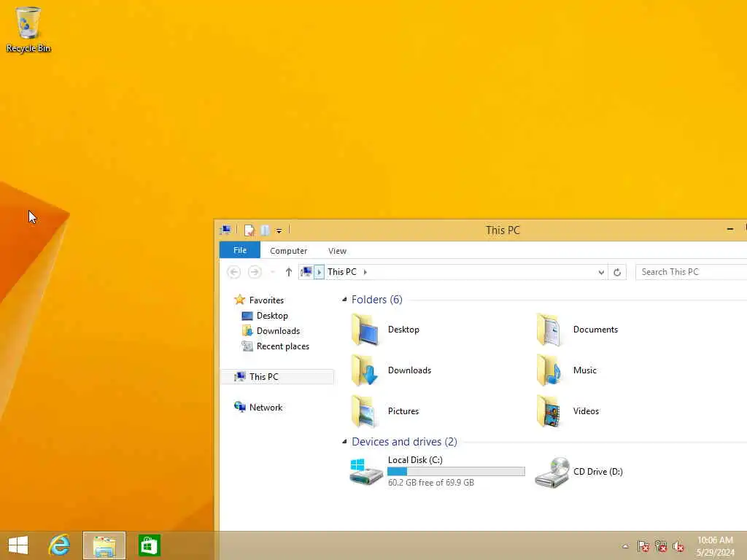This screenshot has height=560, width=747.
Task: Refresh the This PC view
Action: [x=617, y=273]
